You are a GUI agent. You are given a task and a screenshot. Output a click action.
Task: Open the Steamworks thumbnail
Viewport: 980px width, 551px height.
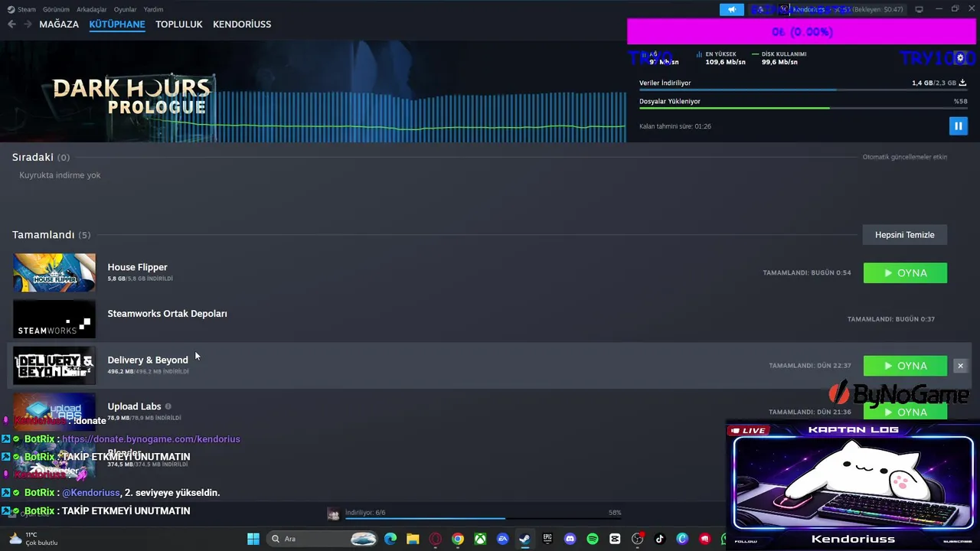pos(54,319)
